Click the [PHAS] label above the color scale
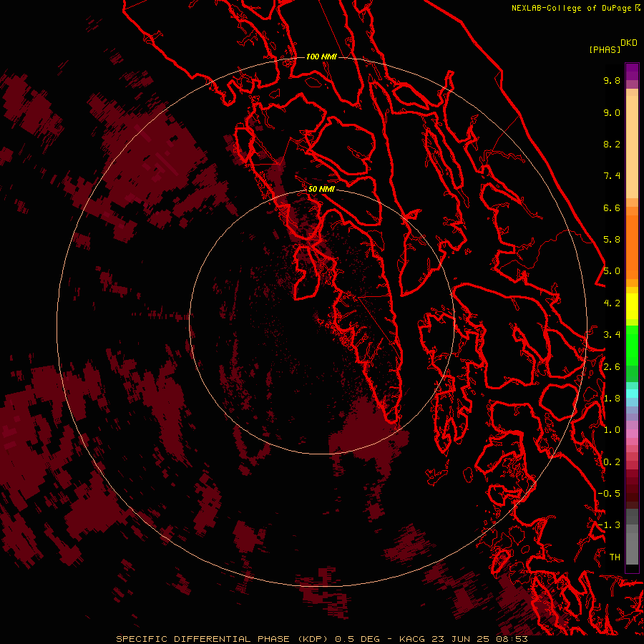This screenshot has height=644, width=644. 605,49
